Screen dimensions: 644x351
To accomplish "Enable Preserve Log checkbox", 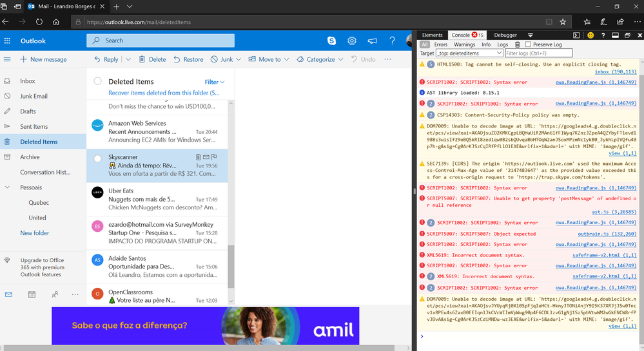I will (528, 44).
